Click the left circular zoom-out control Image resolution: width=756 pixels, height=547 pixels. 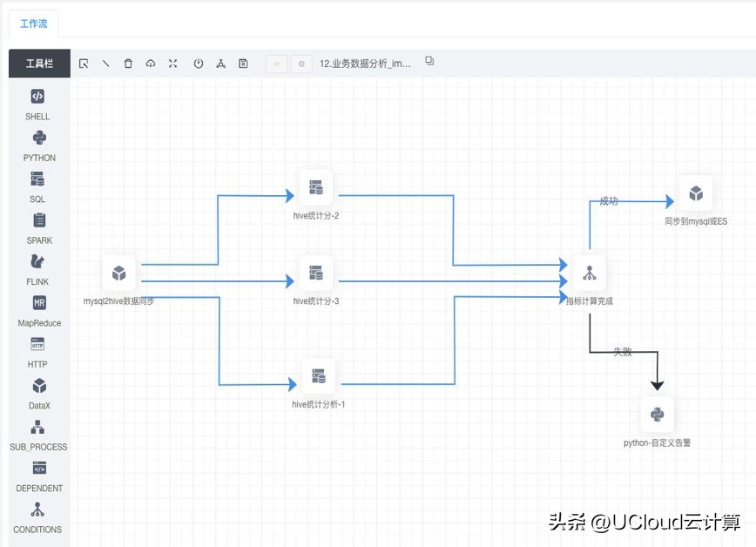click(275, 63)
